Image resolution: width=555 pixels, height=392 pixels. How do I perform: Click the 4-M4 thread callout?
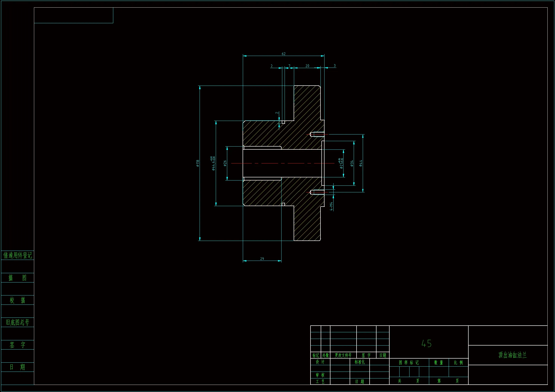pos(331,206)
